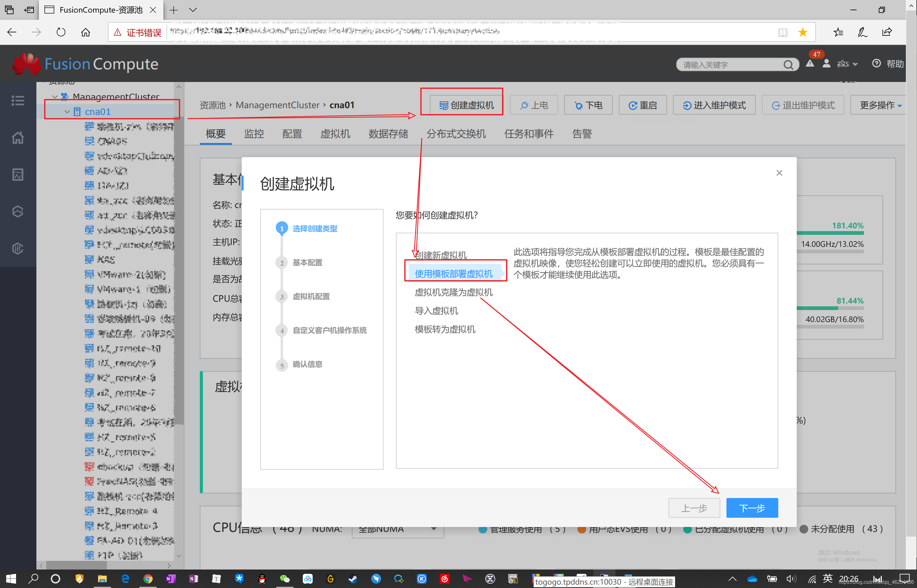Viewport: 917px width, 588px height.
Task: Click the cube resource icon in sidebar
Action: pos(18,211)
